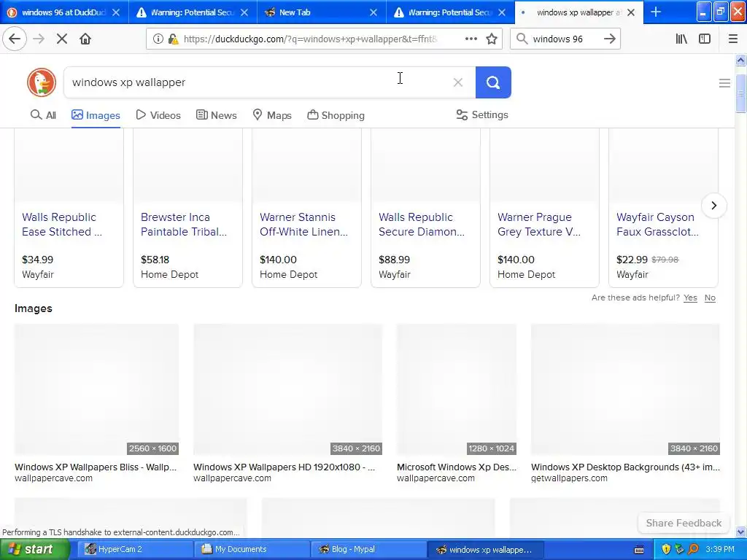The image size is (747, 560).
Task: Click the Windows Start button
Action: [x=34, y=549]
